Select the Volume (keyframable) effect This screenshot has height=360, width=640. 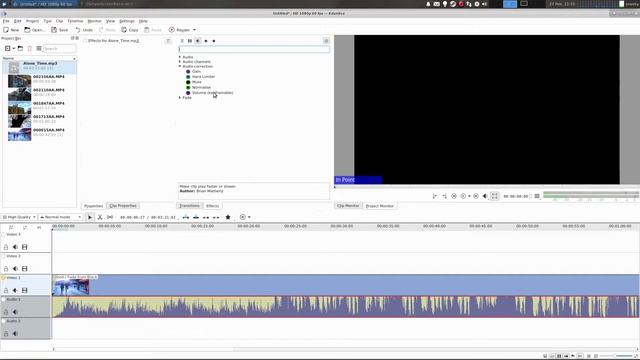[212, 93]
